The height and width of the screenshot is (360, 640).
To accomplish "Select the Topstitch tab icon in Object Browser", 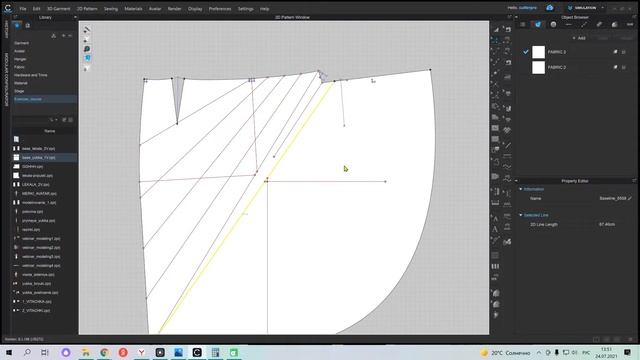I will [584, 24].
